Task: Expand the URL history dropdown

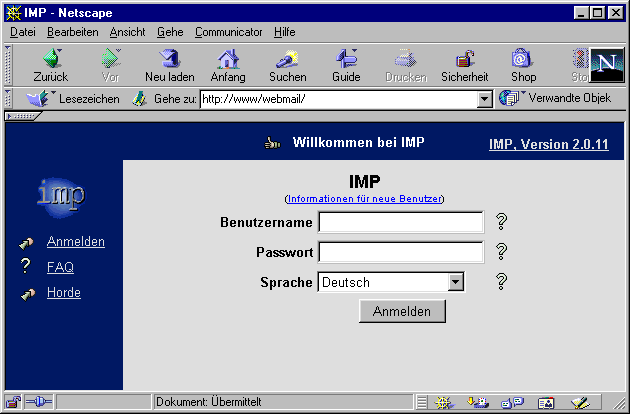Action: coord(485,99)
